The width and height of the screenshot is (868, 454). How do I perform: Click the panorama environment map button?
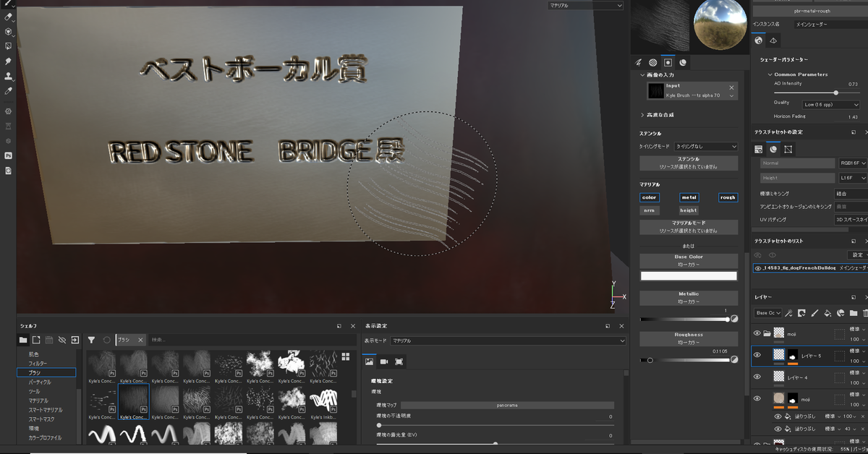pyautogui.click(x=507, y=406)
